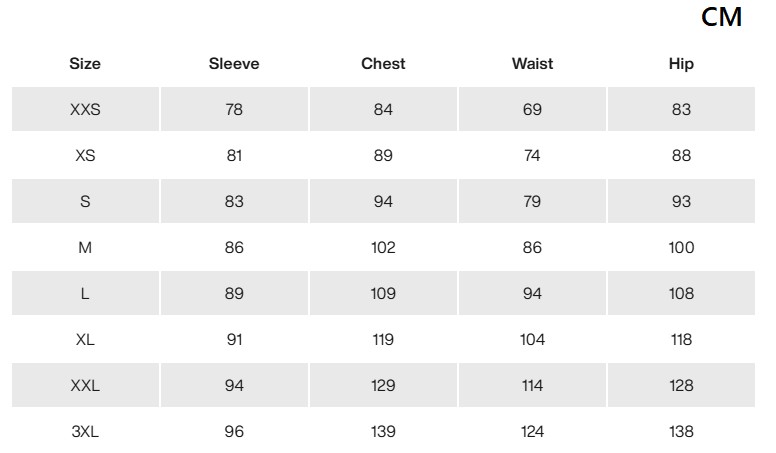Click hip value 108 for size L

[x=681, y=294]
